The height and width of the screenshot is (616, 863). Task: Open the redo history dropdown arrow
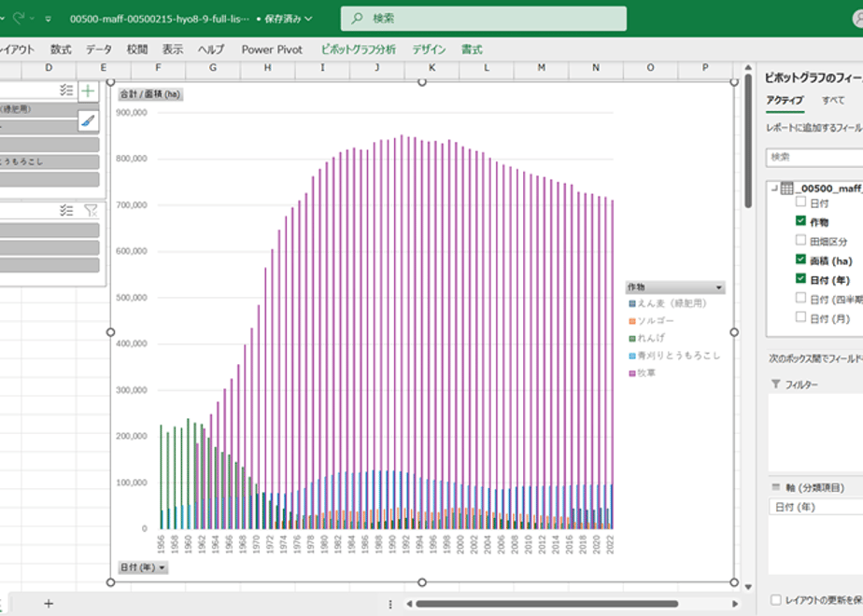(32, 19)
